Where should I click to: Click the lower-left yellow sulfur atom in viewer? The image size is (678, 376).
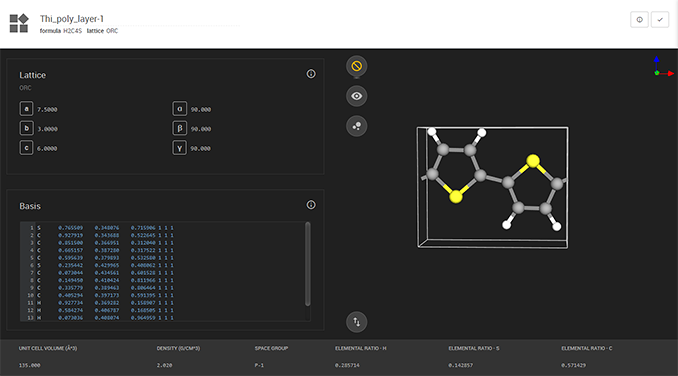[x=456, y=197]
